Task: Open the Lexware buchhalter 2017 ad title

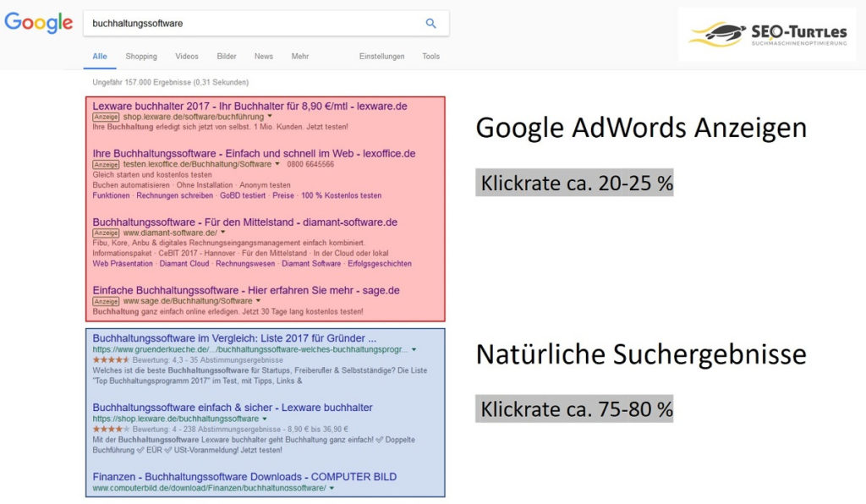Action: [249, 106]
